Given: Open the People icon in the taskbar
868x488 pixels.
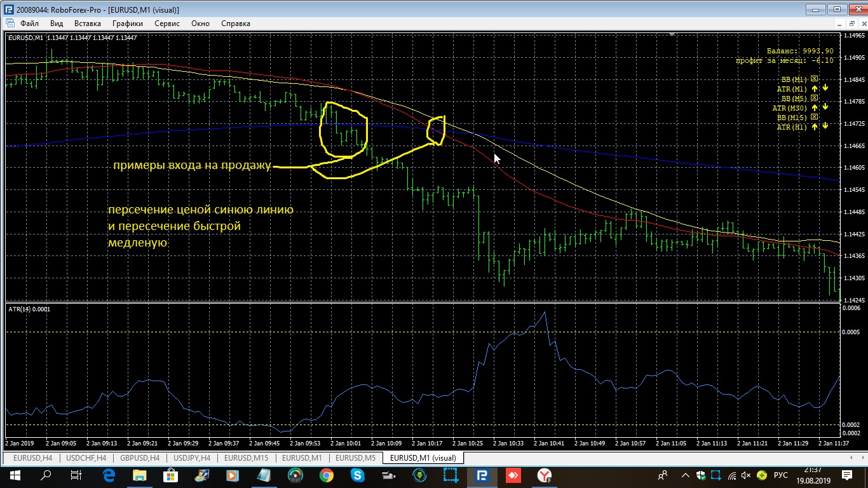Looking at the screenshot, I should [x=663, y=475].
